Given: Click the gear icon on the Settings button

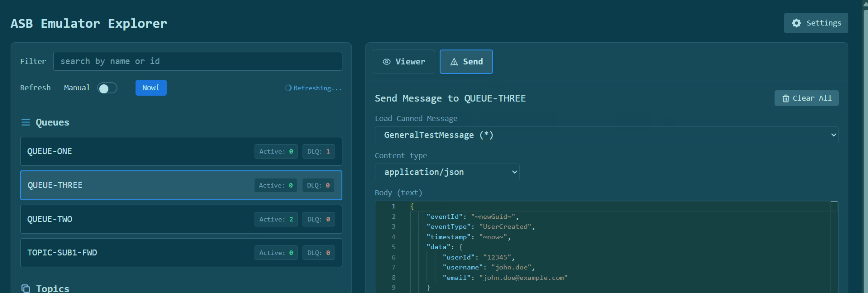Looking at the screenshot, I should tap(797, 23).
